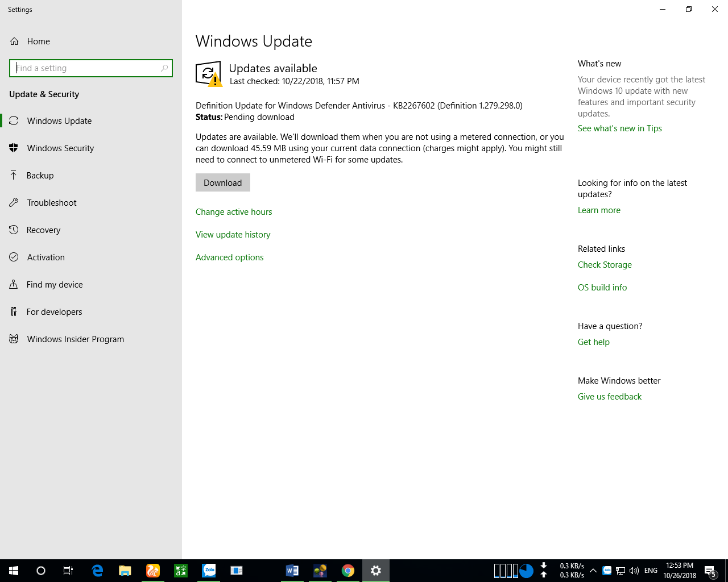
Task: Open Action Center notifications
Action: pyautogui.click(x=710, y=571)
